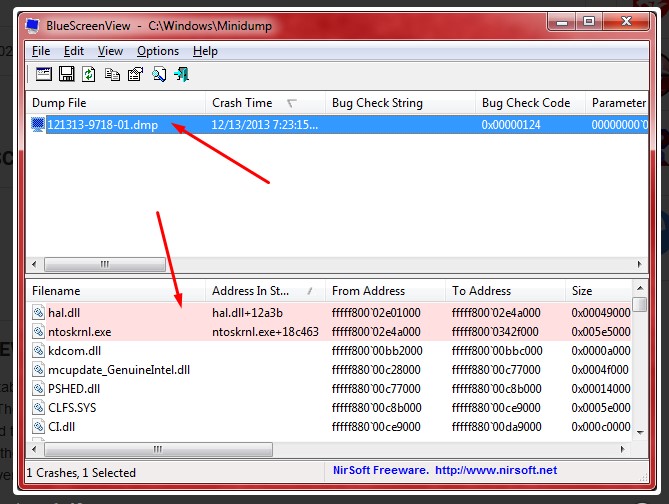Click the Exit toolbar icon
The image size is (669, 504).
tap(182, 74)
